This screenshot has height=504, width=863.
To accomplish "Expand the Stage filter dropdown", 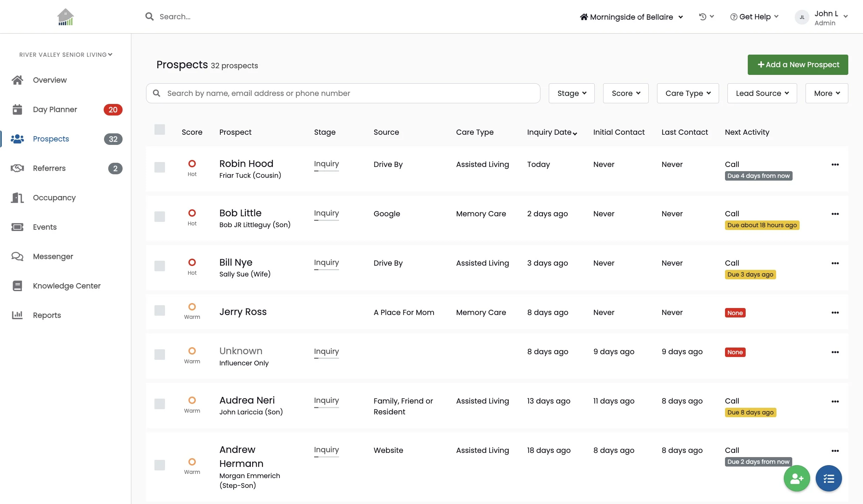I will tap(571, 93).
